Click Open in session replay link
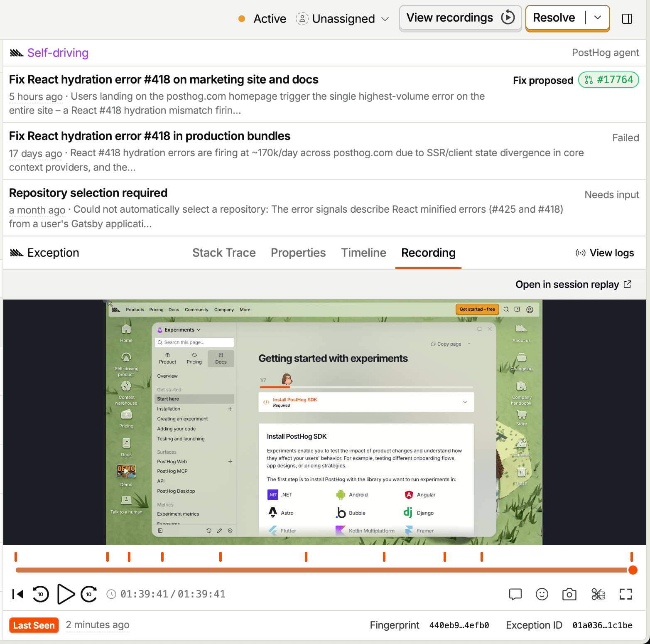The image size is (650, 644). point(574,284)
